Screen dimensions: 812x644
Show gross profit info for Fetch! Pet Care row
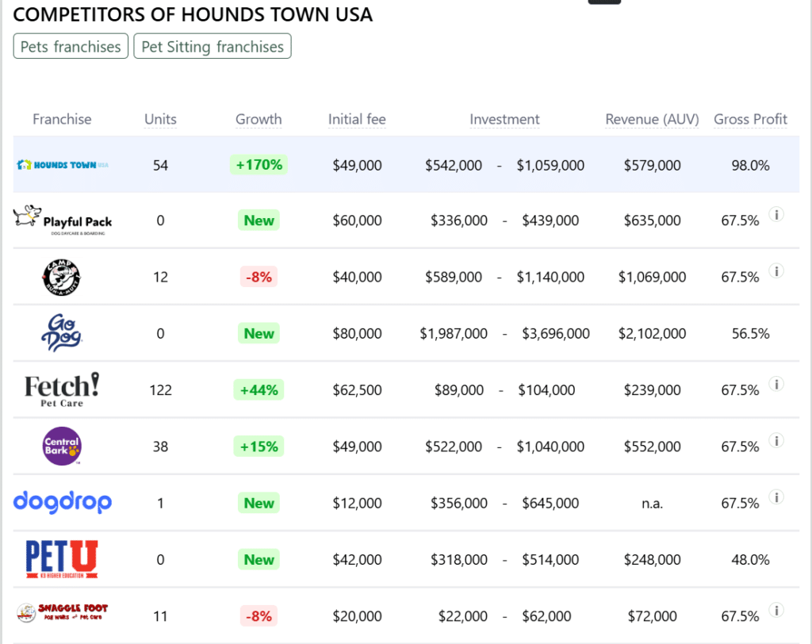776,384
